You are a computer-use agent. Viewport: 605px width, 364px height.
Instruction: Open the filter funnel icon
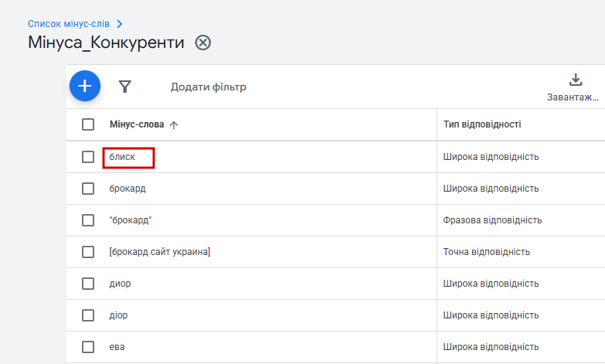click(x=125, y=87)
